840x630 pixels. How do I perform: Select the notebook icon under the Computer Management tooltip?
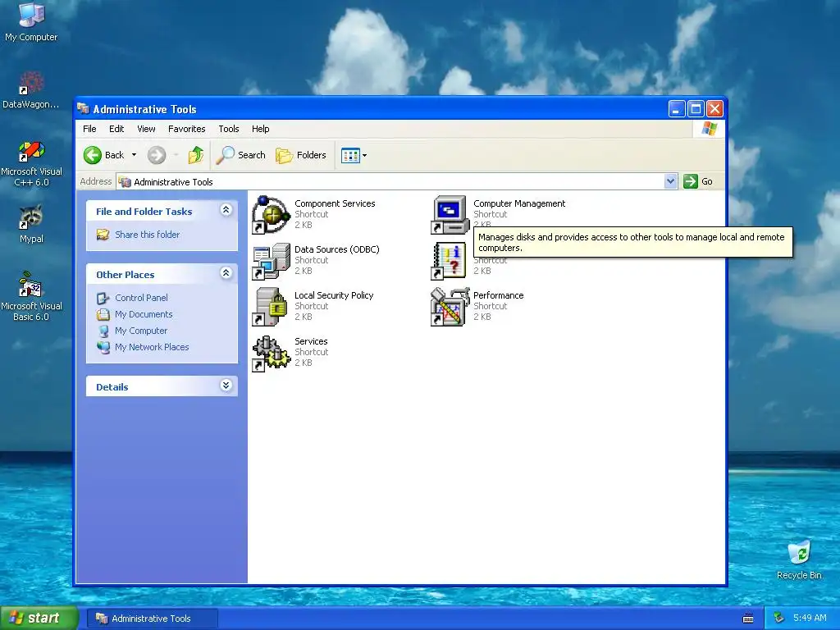pos(450,261)
